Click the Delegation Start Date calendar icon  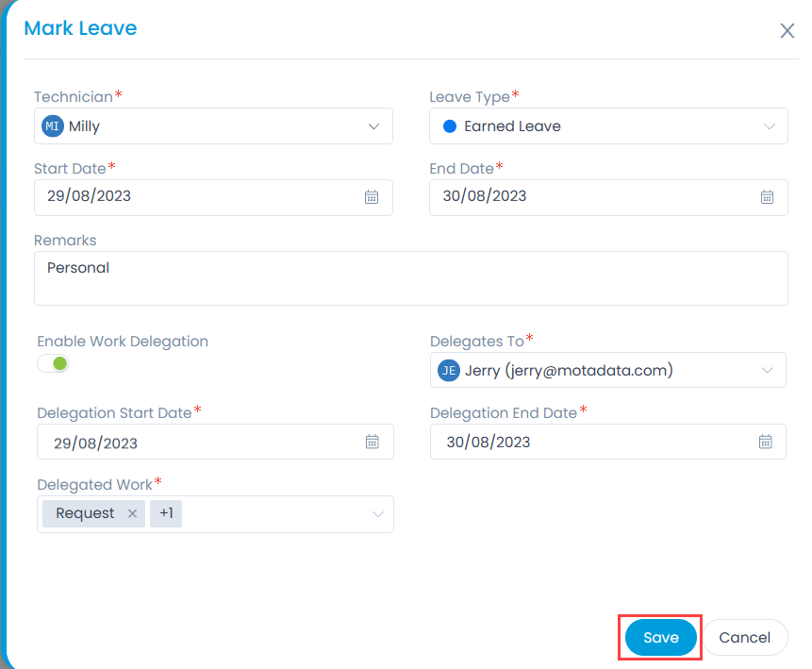click(373, 442)
